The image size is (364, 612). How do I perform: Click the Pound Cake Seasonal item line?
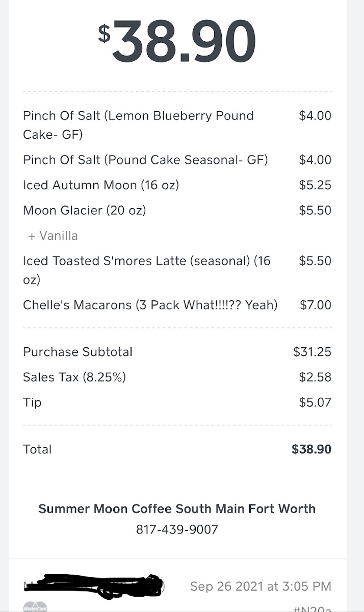(x=145, y=160)
